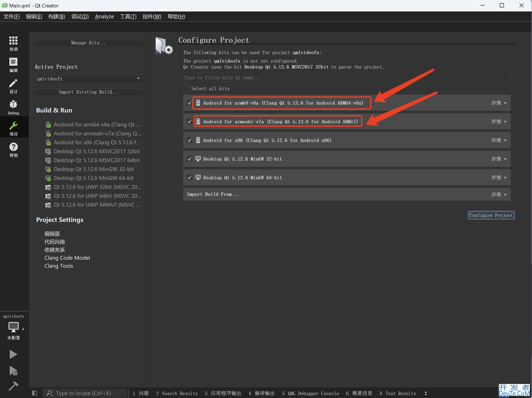Toggle Select all kits checkbox
This screenshot has height=398, width=532.
(x=186, y=88)
